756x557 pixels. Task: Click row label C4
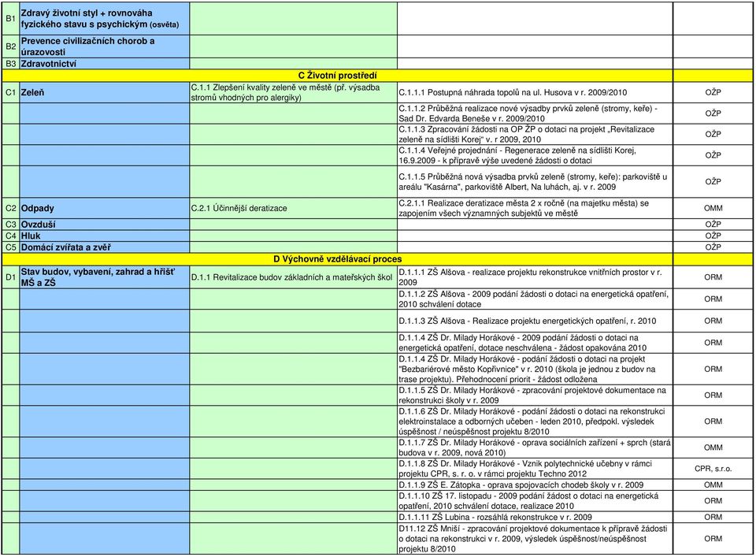click(10, 236)
